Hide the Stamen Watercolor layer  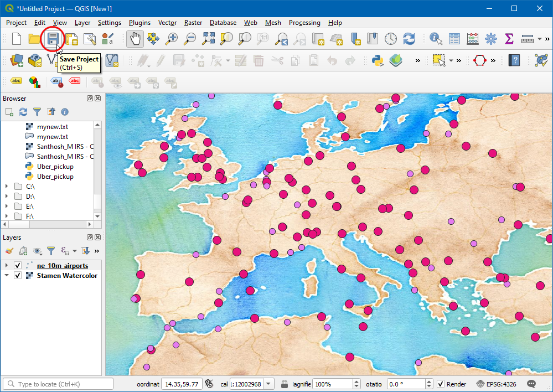(18, 276)
